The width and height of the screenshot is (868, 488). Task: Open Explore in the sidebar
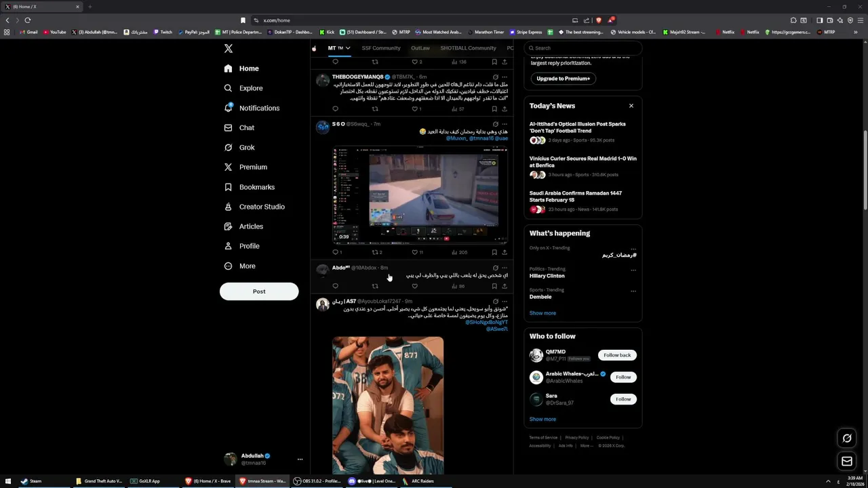point(243,88)
